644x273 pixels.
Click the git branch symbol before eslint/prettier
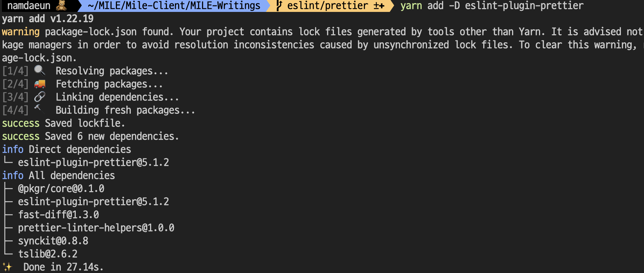coord(279,5)
